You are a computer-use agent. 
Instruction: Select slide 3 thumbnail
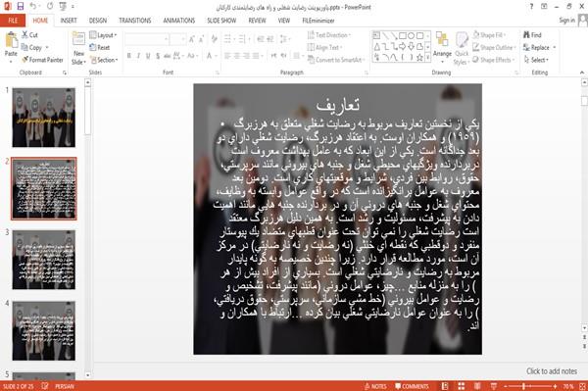[43, 260]
